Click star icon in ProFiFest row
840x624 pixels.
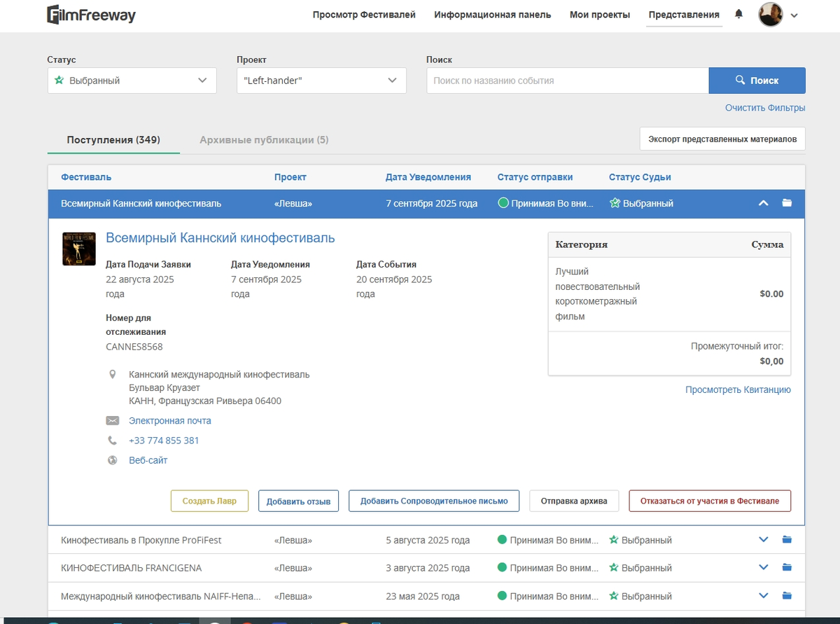[614, 540]
